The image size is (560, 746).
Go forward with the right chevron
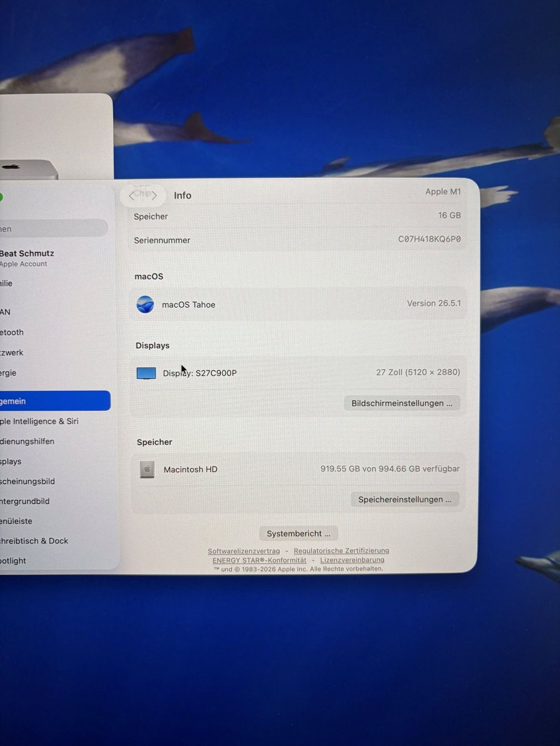[x=154, y=196]
